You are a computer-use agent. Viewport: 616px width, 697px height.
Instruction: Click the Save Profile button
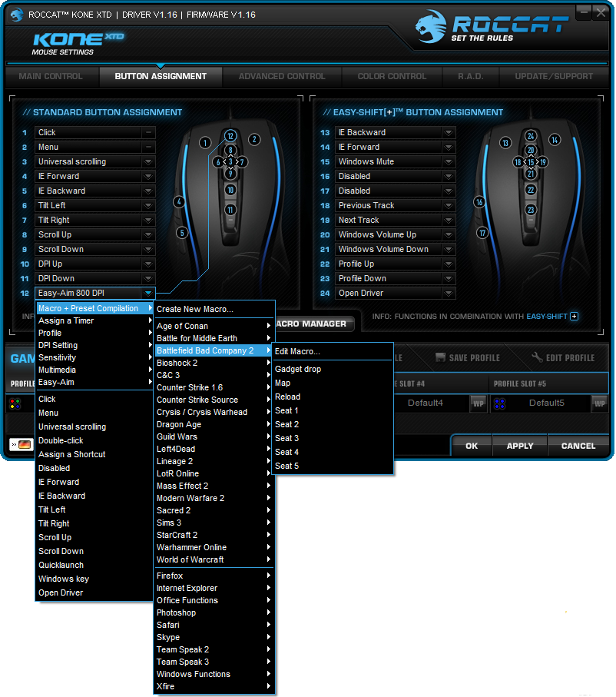468,358
